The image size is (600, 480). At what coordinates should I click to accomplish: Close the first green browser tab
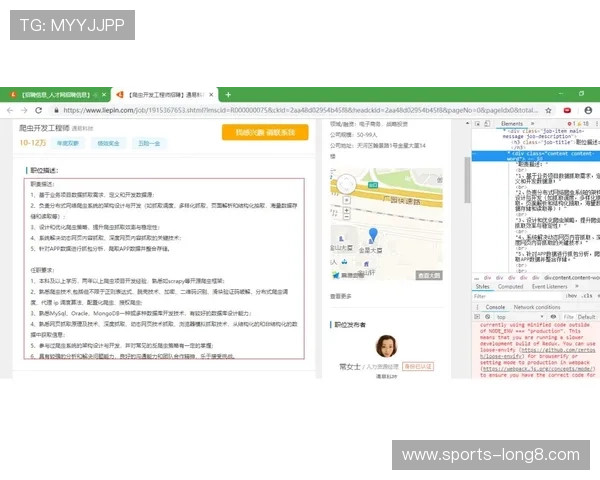(x=104, y=95)
